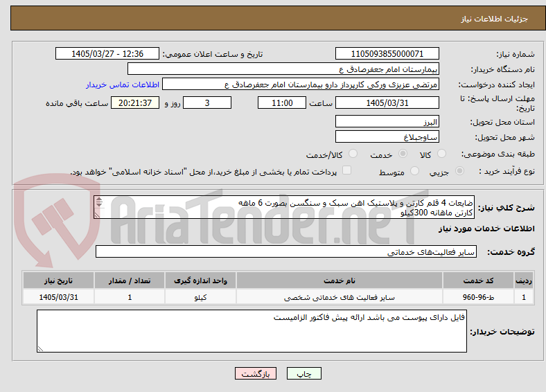Click the کد خدمت column header
This screenshot has height=392, width=546.
(x=479, y=280)
